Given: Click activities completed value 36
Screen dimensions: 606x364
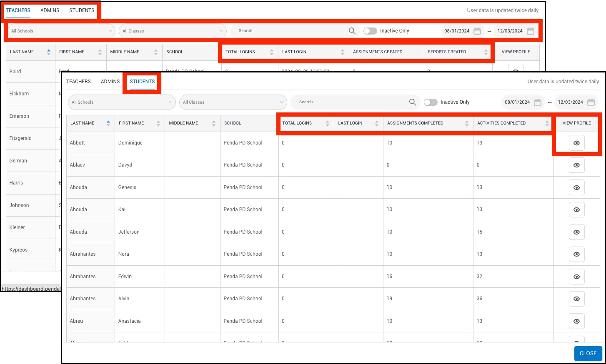Looking at the screenshot, I should (480, 299).
